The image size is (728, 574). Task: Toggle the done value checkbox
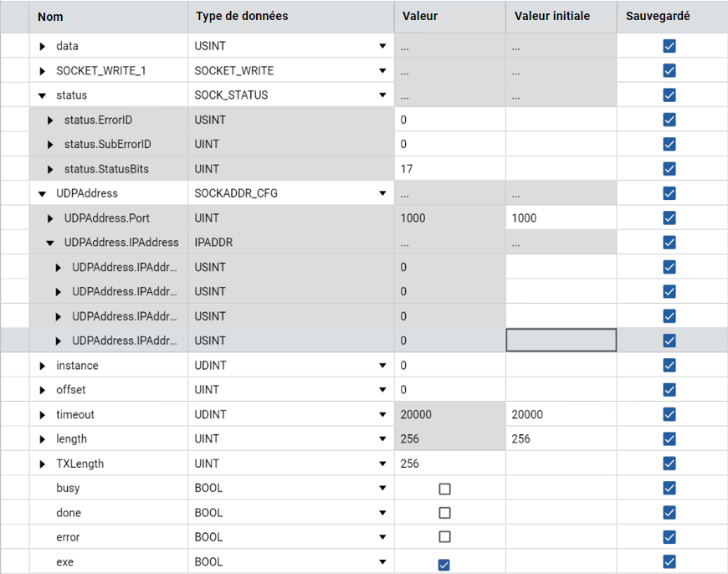445,513
